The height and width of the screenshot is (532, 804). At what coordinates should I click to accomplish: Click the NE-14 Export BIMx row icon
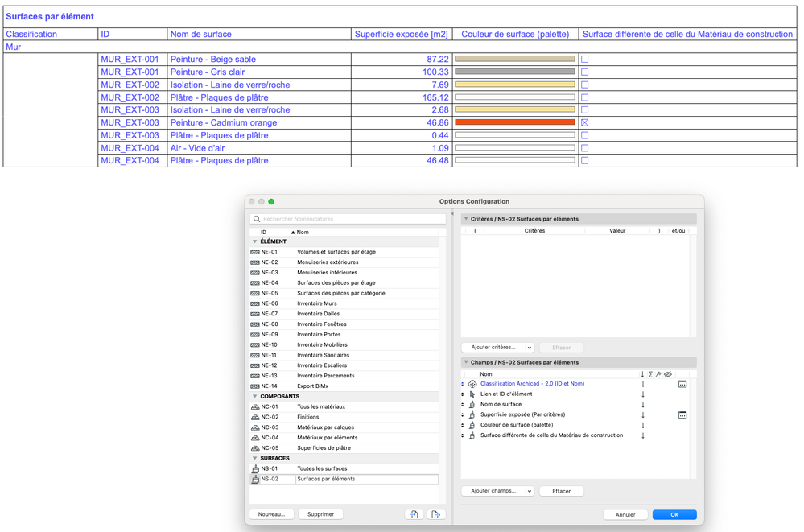255,386
